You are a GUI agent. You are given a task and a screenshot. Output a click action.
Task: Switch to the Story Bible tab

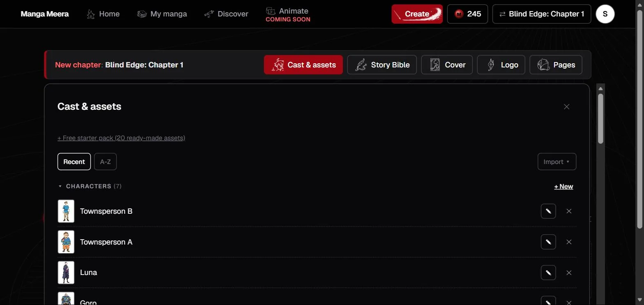[x=382, y=65]
